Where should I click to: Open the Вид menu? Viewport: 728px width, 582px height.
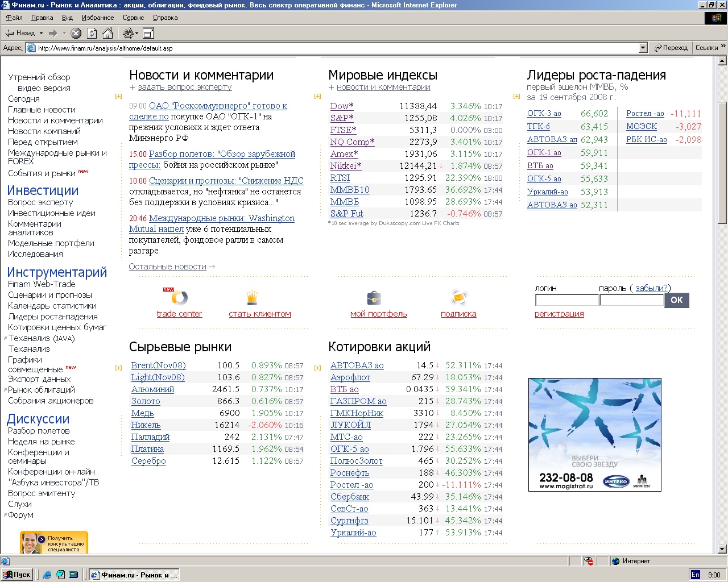[67, 18]
